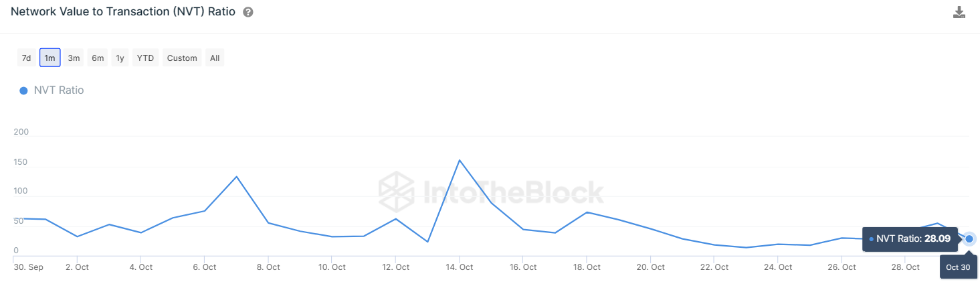
Task: Select the 1m time range
Action: pos(50,58)
